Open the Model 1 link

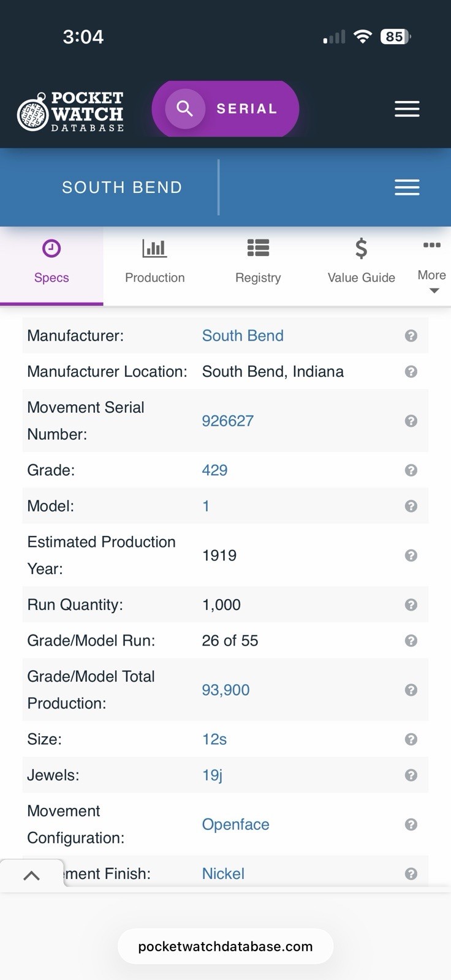[206, 506]
